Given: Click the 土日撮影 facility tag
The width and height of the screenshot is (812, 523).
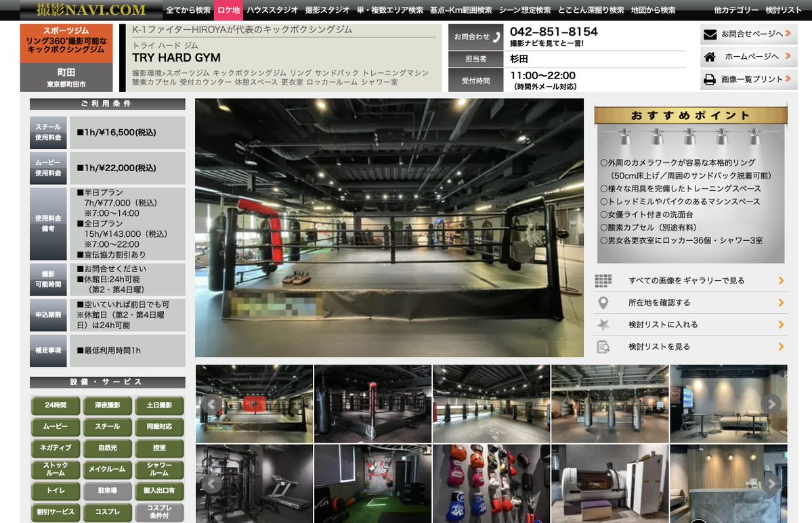Looking at the screenshot, I should [x=159, y=405].
